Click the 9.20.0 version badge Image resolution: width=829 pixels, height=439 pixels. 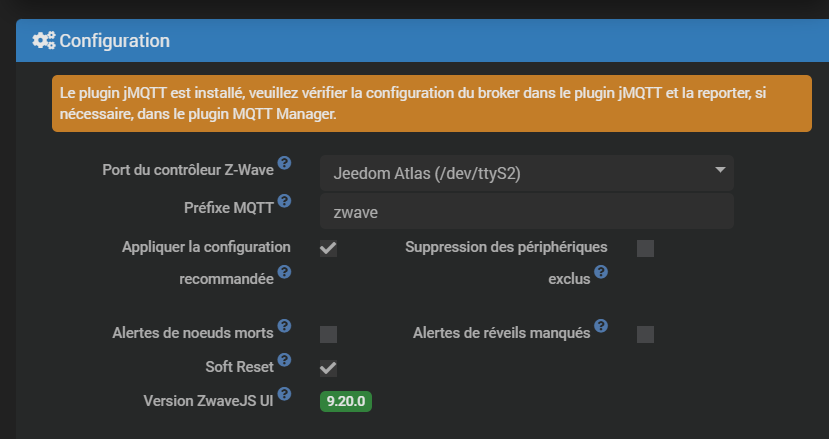pos(346,401)
